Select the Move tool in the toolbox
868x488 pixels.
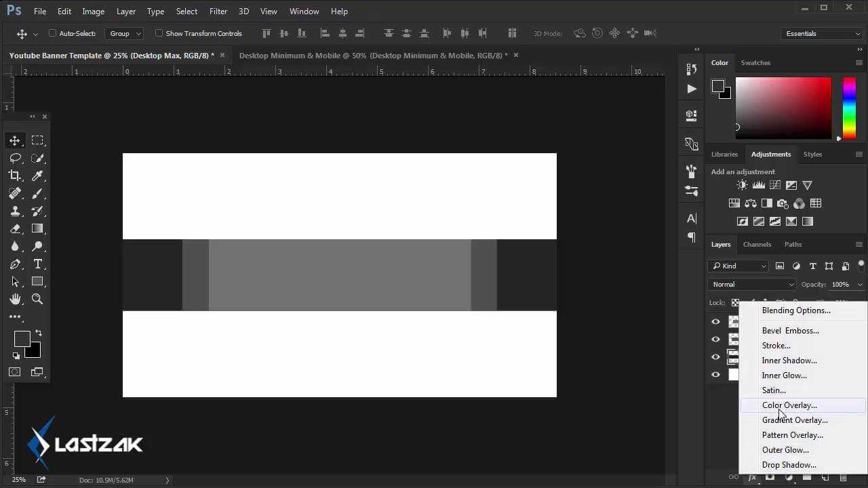coord(14,140)
